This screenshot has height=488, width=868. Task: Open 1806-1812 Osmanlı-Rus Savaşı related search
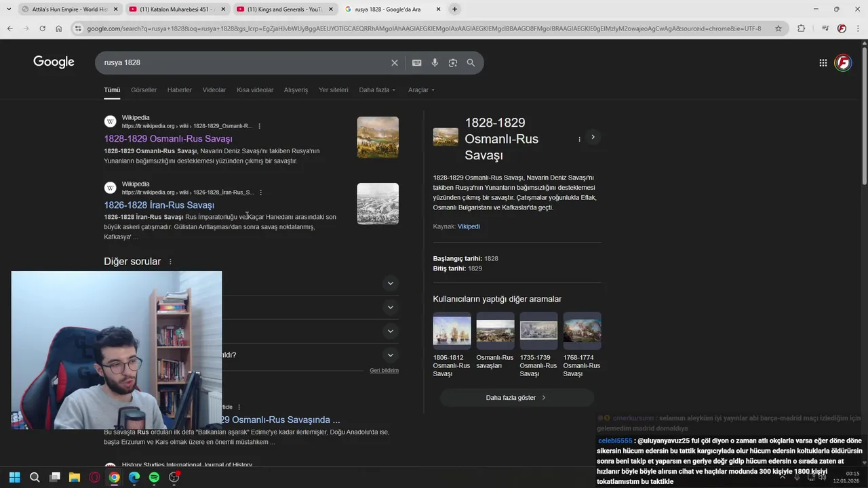click(x=452, y=345)
